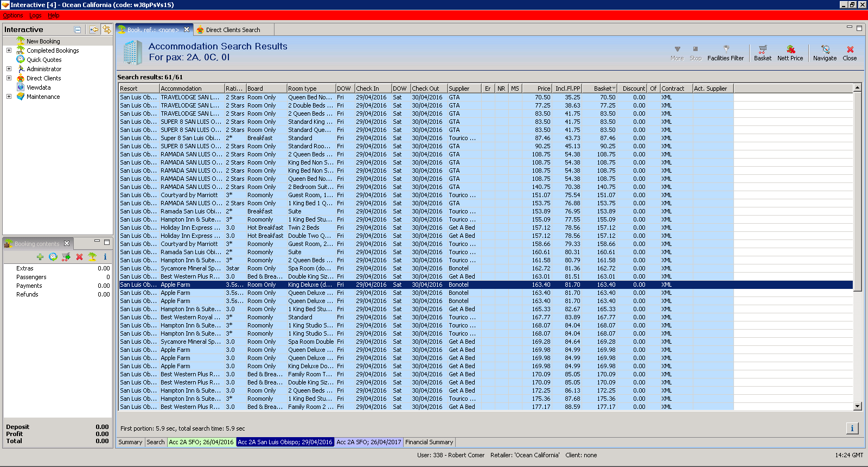Open the Logs menu

tap(35, 15)
